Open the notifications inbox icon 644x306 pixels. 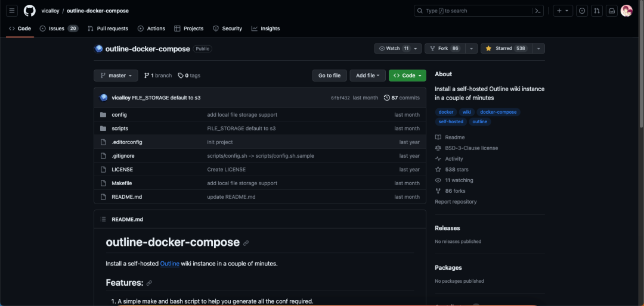click(612, 11)
